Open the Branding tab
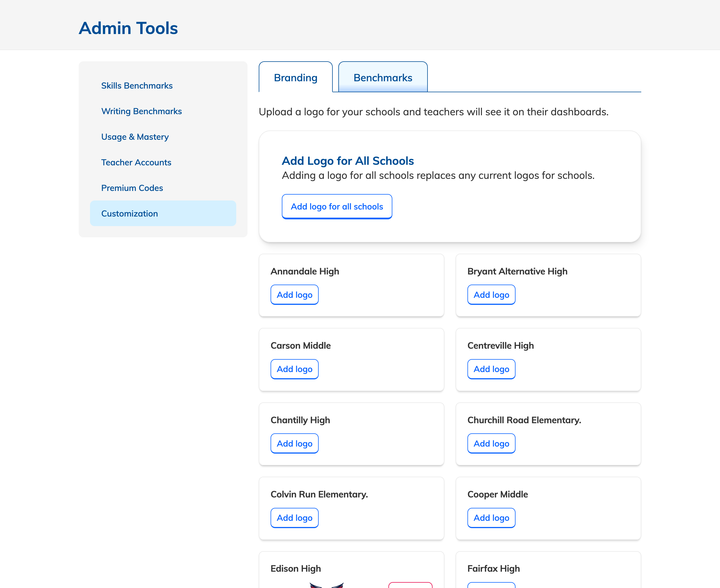 click(296, 78)
